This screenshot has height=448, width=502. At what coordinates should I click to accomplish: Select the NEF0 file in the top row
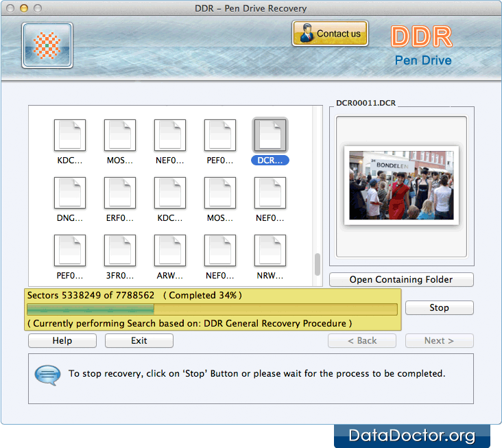169,135
